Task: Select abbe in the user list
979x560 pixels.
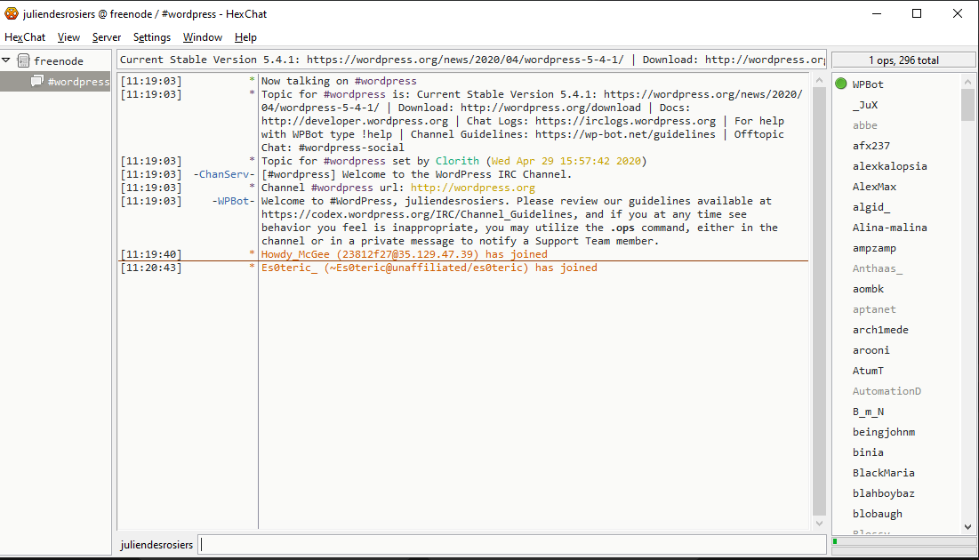Action: (x=865, y=125)
